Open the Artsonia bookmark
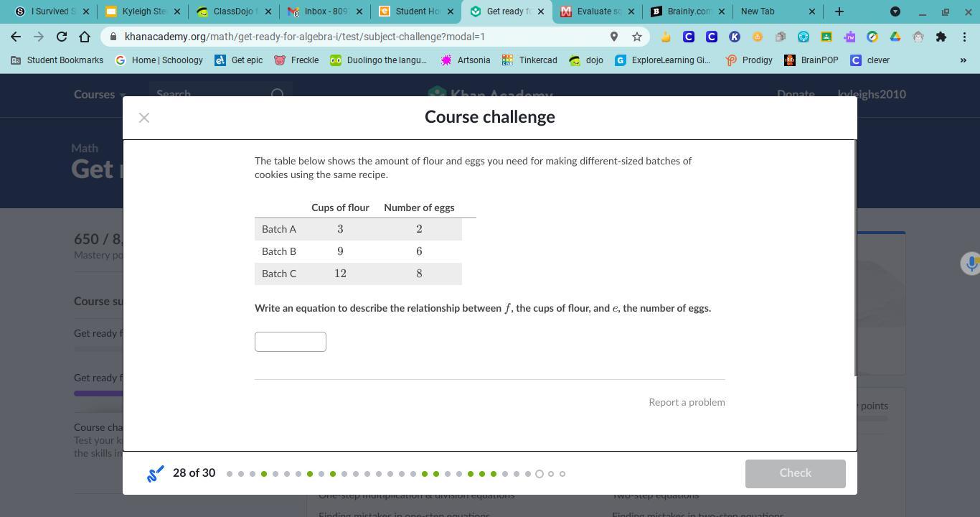The image size is (980, 517). 466,60
